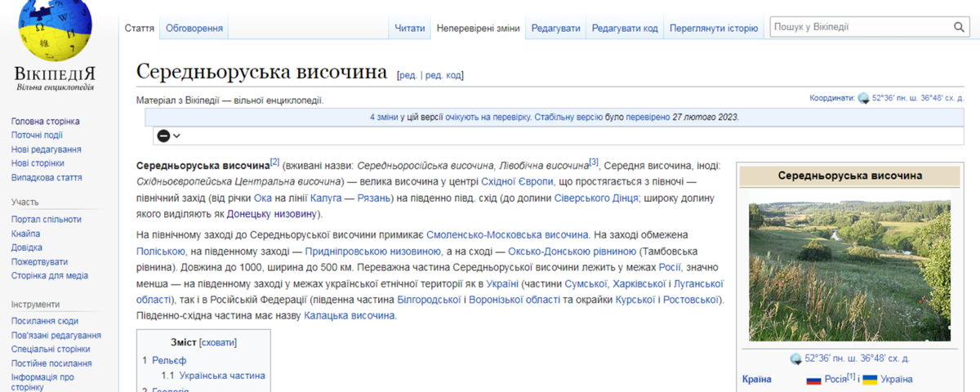This screenshot has height=392, width=980.
Task: Open Донецьку низовину link
Action: (x=272, y=215)
